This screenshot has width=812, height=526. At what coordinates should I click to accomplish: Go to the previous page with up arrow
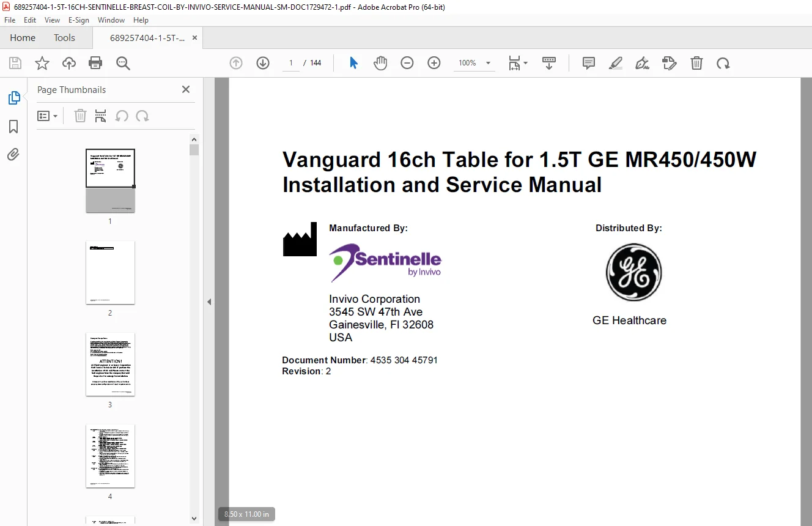236,63
